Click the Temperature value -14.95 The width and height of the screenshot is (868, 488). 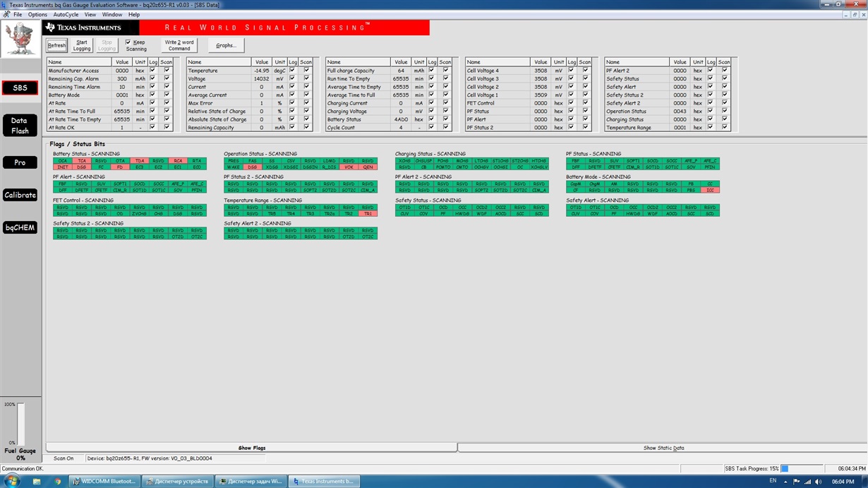(261, 71)
